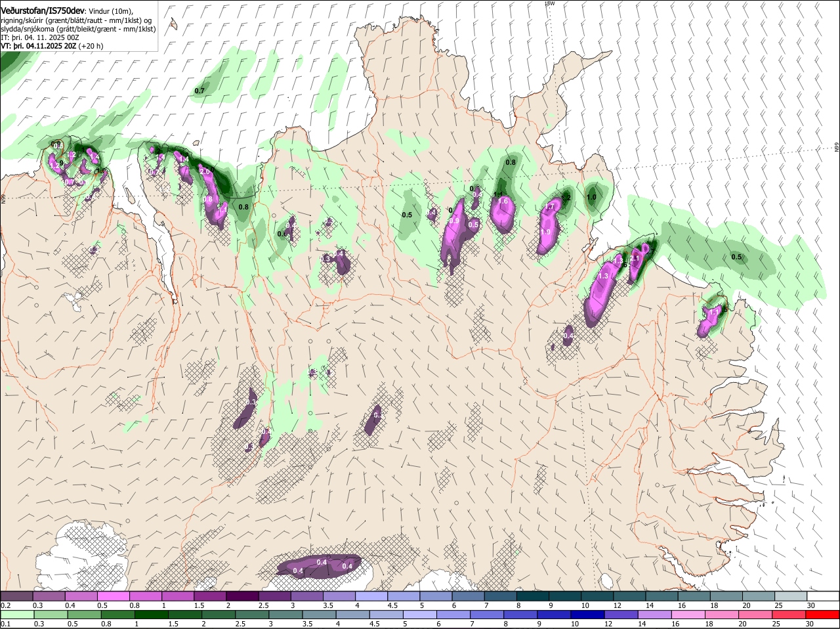Viewport: 840px width, 629px height.
Task: Pick the red lower legend swatch after 30
Action: pos(824,615)
